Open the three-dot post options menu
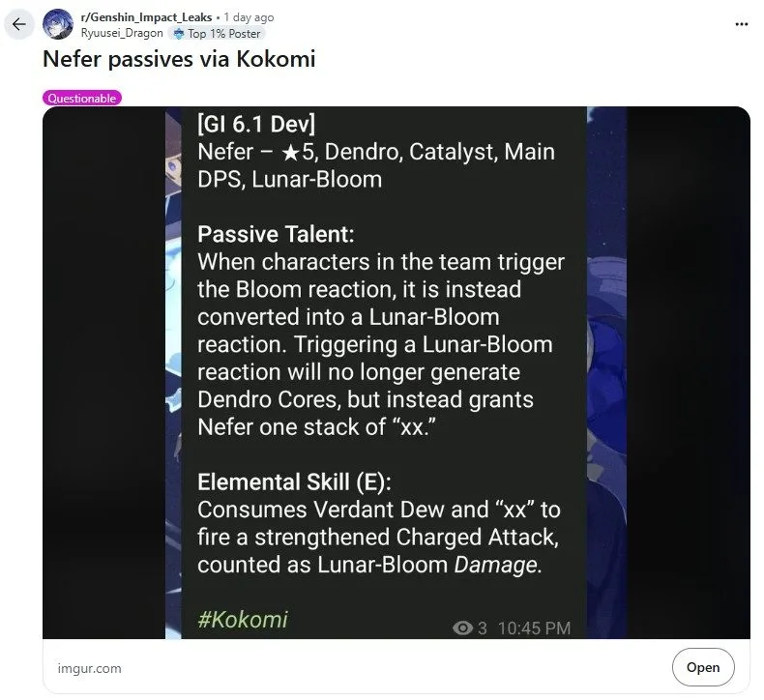Viewport: 764px width, 700px height. pyautogui.click(x=741, y=24)
